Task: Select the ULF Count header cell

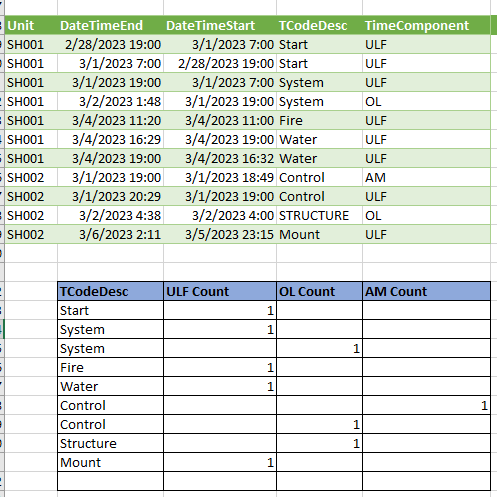Action: coord(220,291)
